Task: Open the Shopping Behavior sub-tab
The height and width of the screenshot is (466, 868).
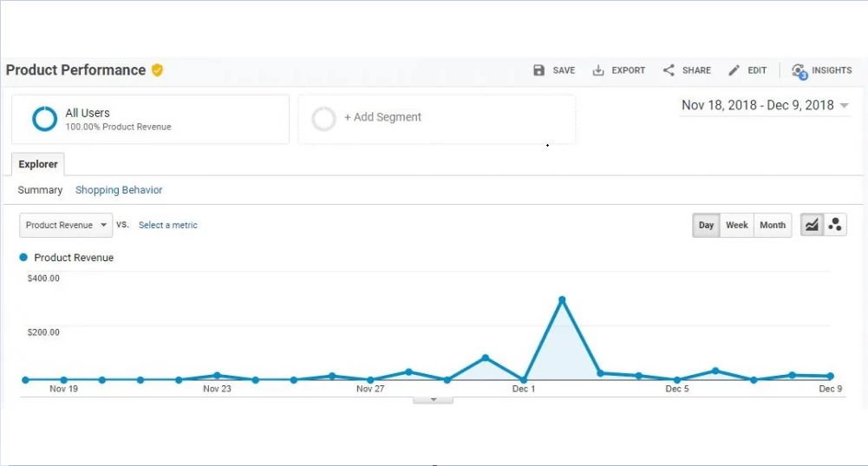Action: coord(119,190)
